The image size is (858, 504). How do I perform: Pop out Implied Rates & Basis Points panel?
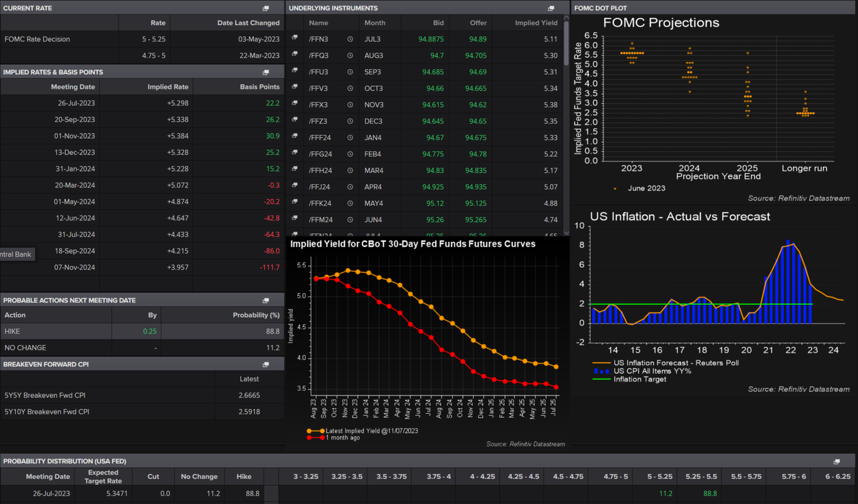coord(265,72)
